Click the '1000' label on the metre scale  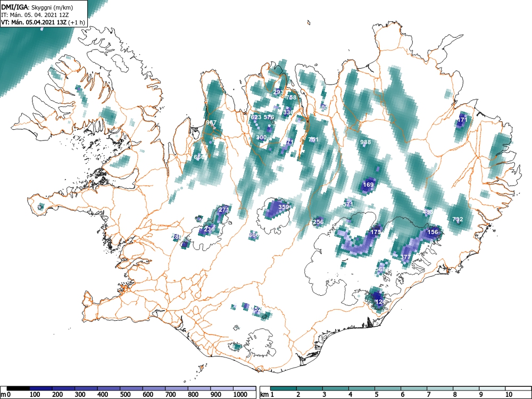[x=240, y=395]
